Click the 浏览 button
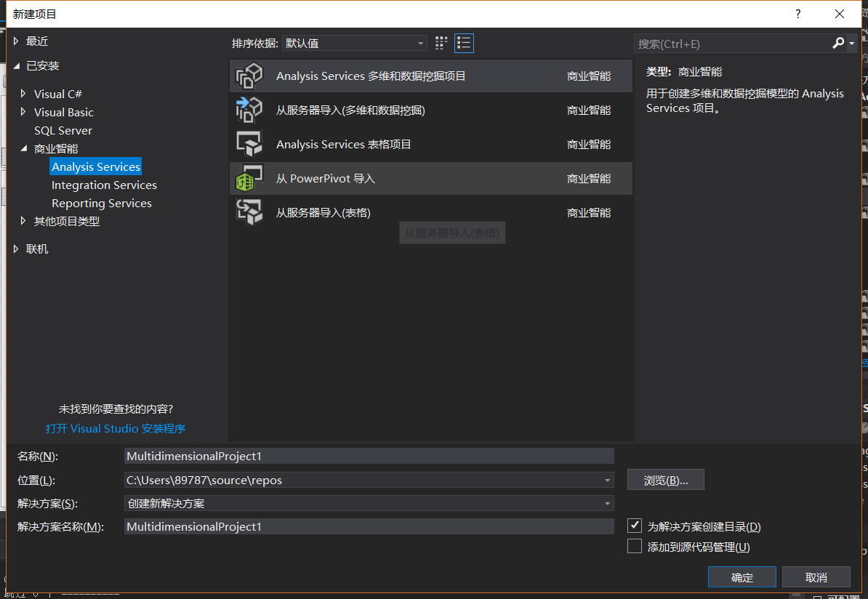Image resolution: width=868 pixels, height=599 pixels. (665, 479)
